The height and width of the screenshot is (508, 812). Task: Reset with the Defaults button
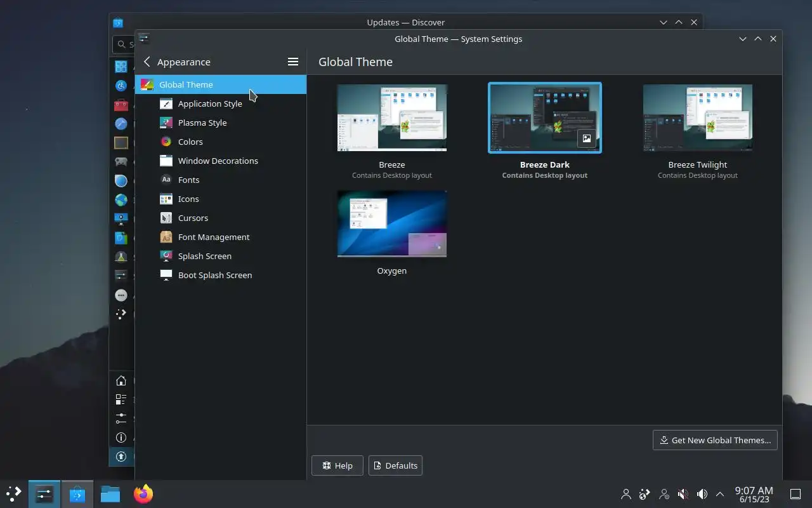pyautogui.click(x=395, y=465)
